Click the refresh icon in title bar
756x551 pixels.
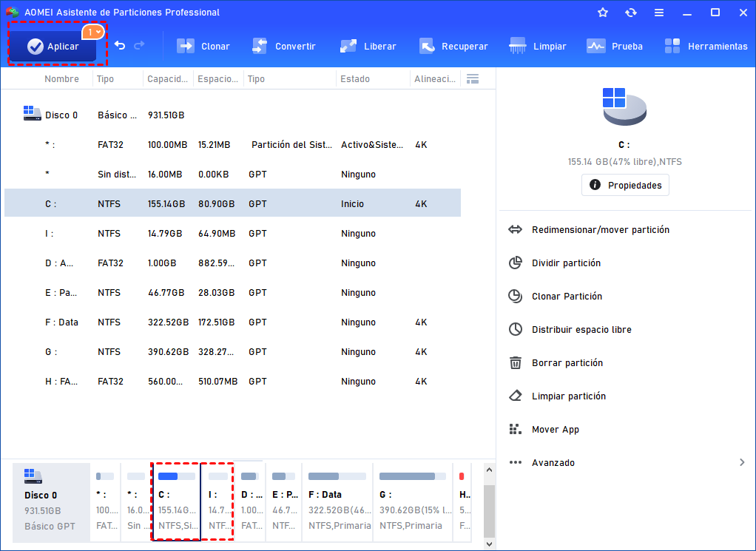tap(631, 13)
